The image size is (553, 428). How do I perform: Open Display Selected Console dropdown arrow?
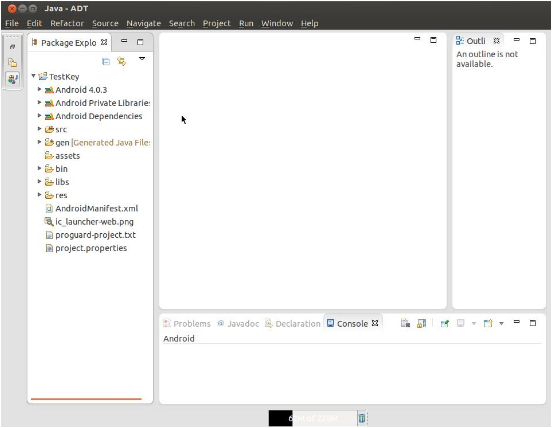pyautogui.click(x=474, y=323)
